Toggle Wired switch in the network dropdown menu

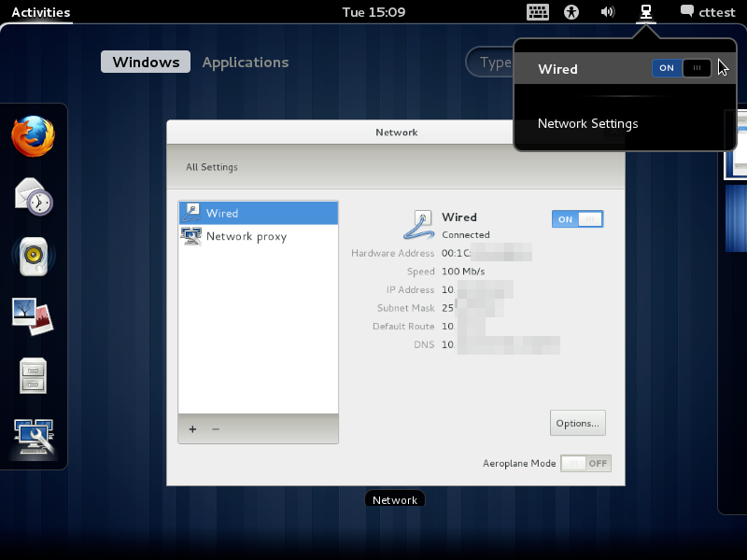tap(682, 68)
